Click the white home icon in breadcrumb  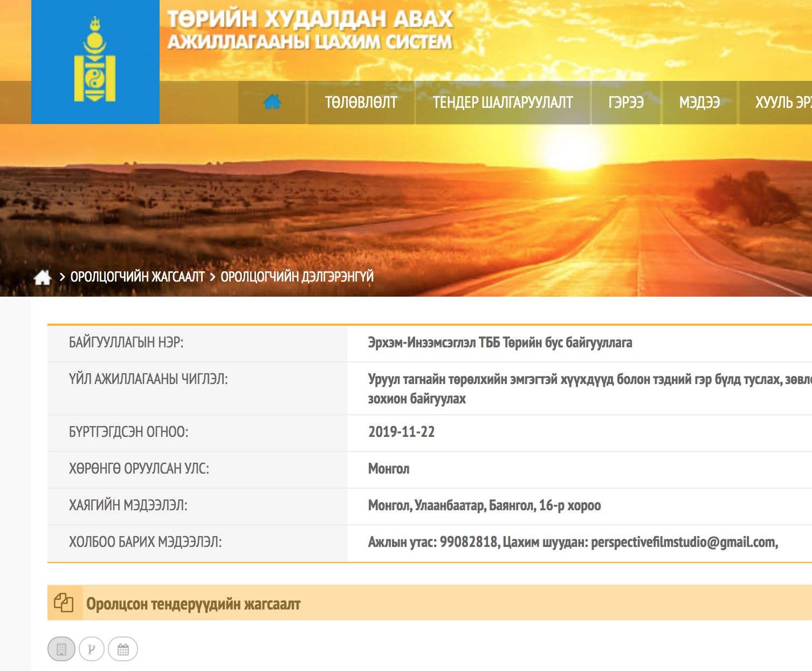tap(43, 277)
